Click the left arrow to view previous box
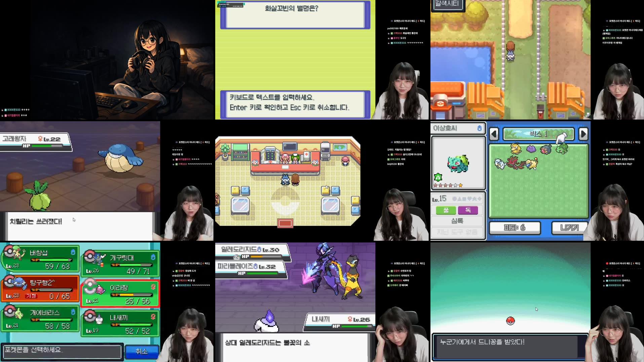Viewport: 644px width, 362px height. click(494, 134)
